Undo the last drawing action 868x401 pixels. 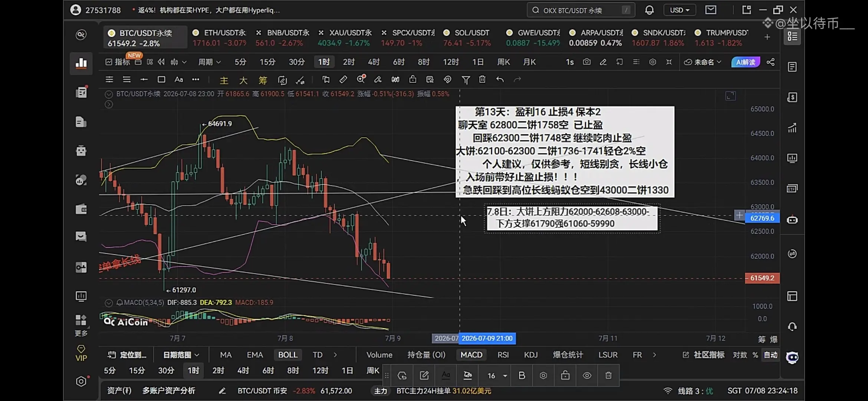point(500,79)
